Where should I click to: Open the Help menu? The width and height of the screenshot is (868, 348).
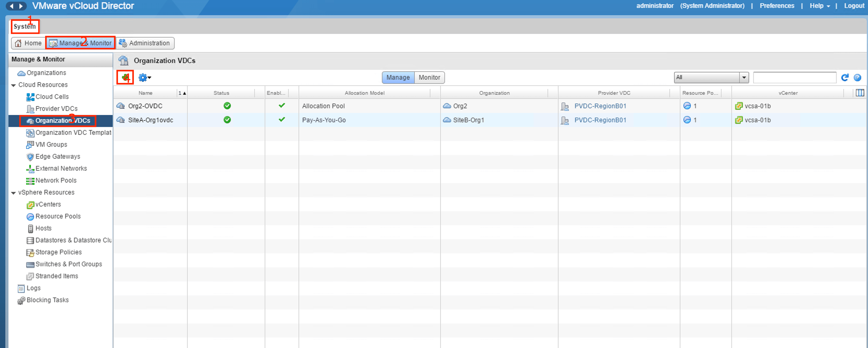coord(819,6)
